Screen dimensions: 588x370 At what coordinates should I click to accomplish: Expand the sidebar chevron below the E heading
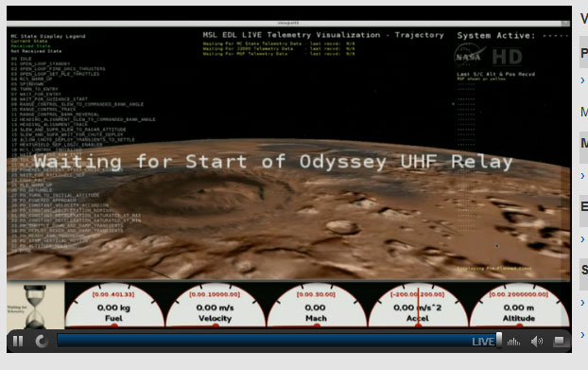tap(582, 239)
